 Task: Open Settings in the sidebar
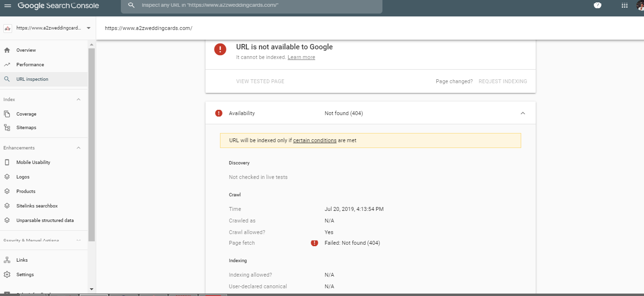coord(25,275)
